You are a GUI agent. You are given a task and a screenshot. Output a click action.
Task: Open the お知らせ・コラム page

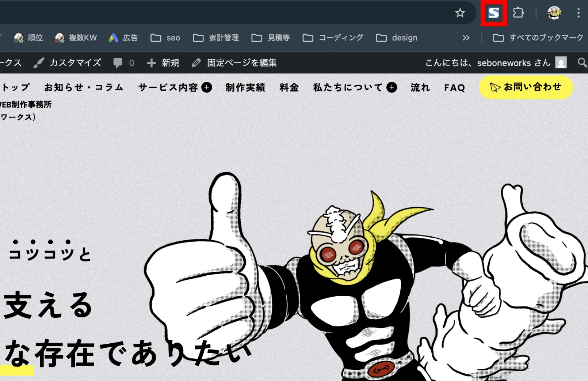(84, 87)
